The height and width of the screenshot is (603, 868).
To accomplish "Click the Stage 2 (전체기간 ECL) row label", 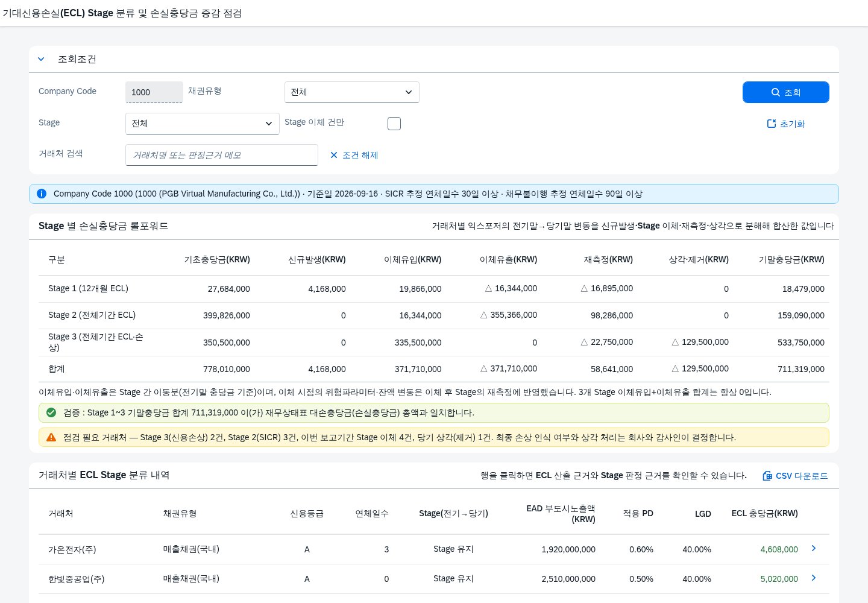I will point(92,315).
